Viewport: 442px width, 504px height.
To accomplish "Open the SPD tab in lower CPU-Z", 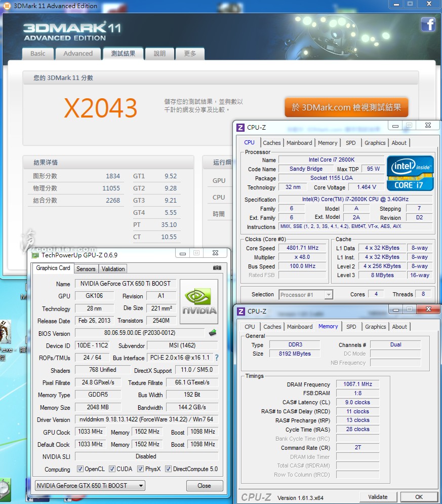I will 351,327.
